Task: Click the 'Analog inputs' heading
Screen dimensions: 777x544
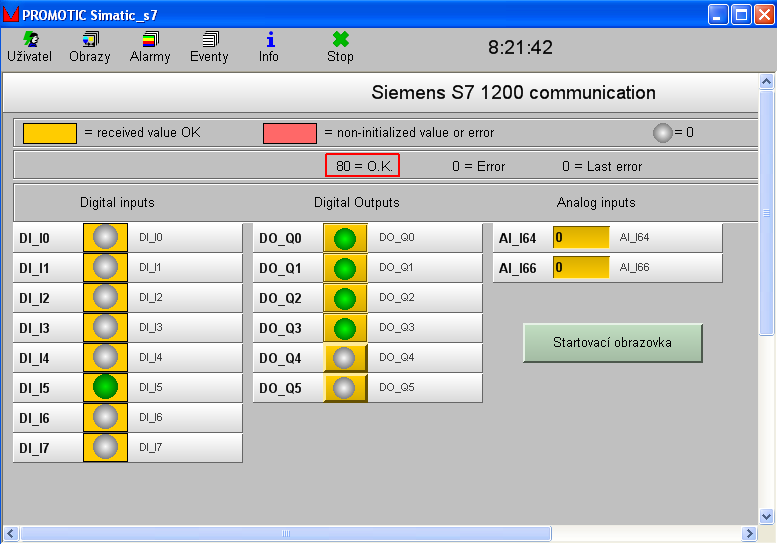Action: pos(596,203)
